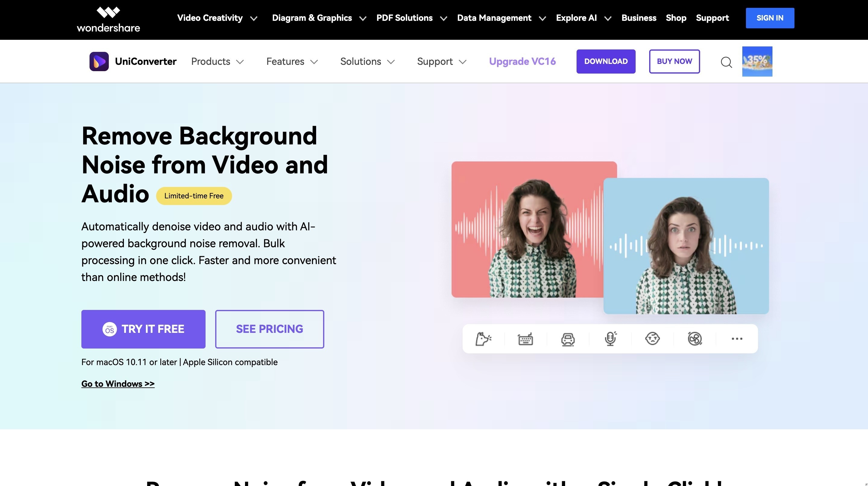
Task: Click 'For macOS 10.11 or later' text
Action: pyautogui.click(x=129, y=362)
